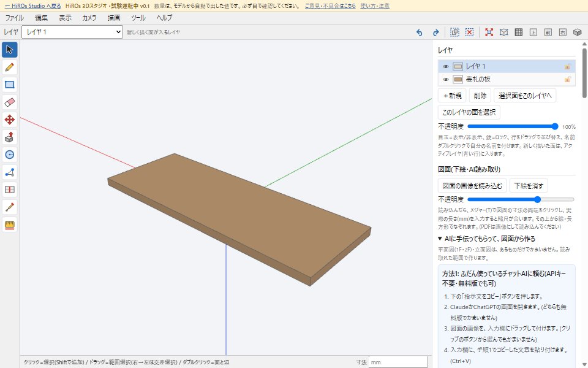Select the three-point polygon tool
Viewport: 588px width, 368px height.
click(x=10, y=172)
